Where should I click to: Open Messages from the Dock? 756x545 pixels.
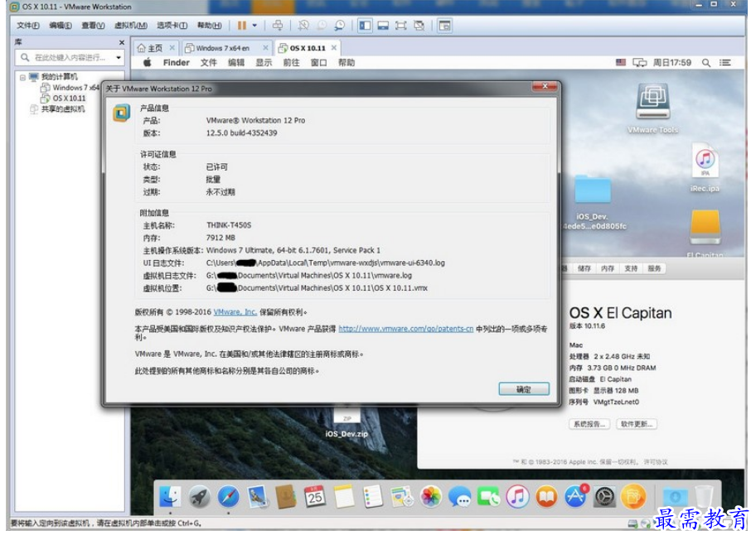tap(459, 497)
